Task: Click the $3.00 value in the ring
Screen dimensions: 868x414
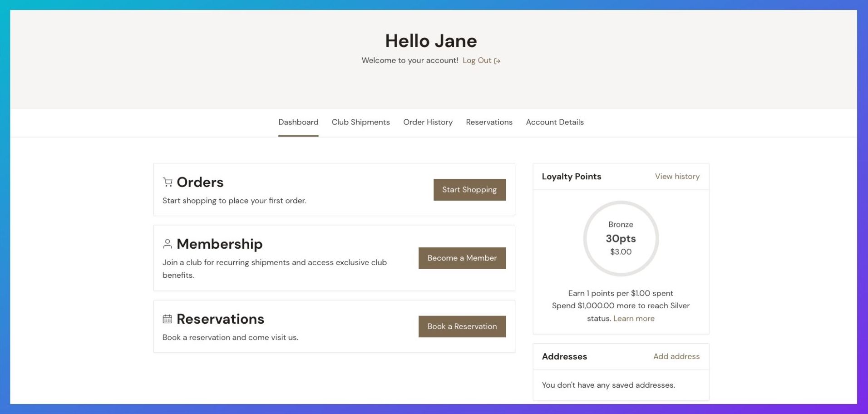Action: [x=621, y=252]
